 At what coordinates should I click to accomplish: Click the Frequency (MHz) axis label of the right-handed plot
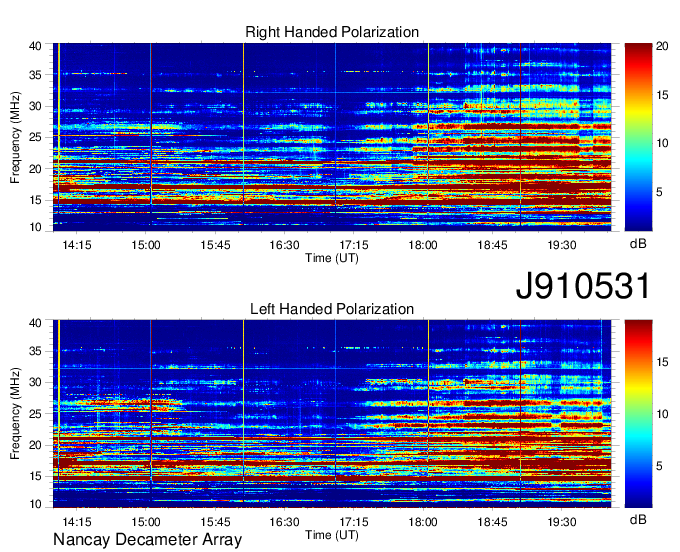[x=15, y=137]
